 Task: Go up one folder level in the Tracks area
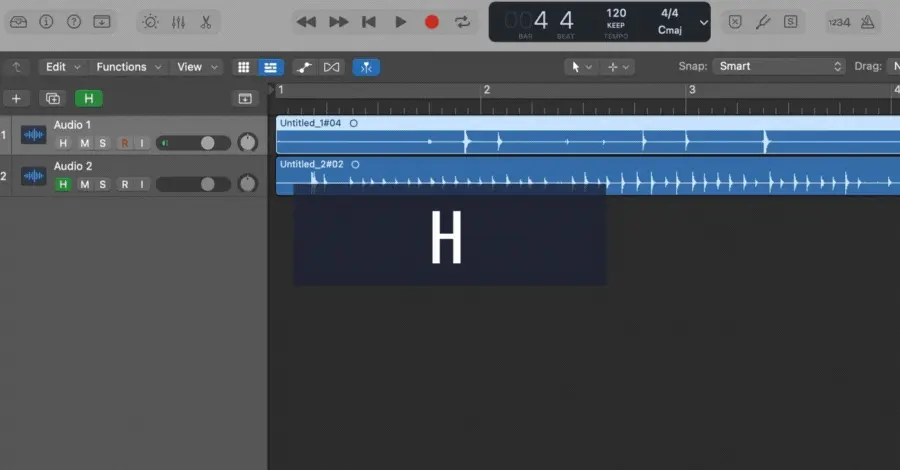17,67
